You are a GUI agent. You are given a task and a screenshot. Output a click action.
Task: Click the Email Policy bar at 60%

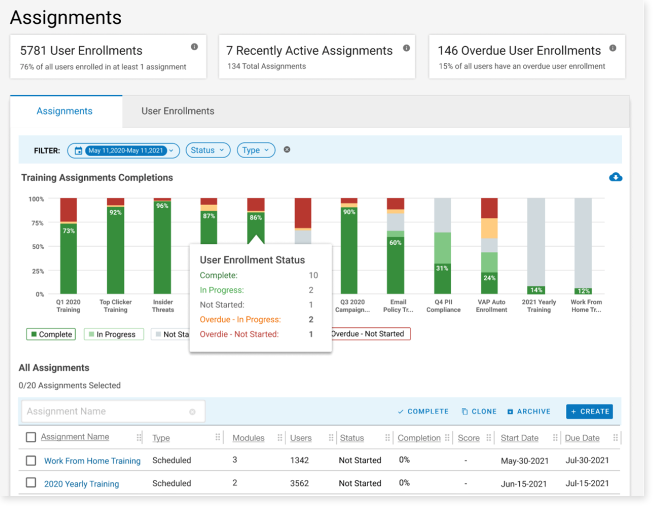pyautogui.click(x=396, y=265)
